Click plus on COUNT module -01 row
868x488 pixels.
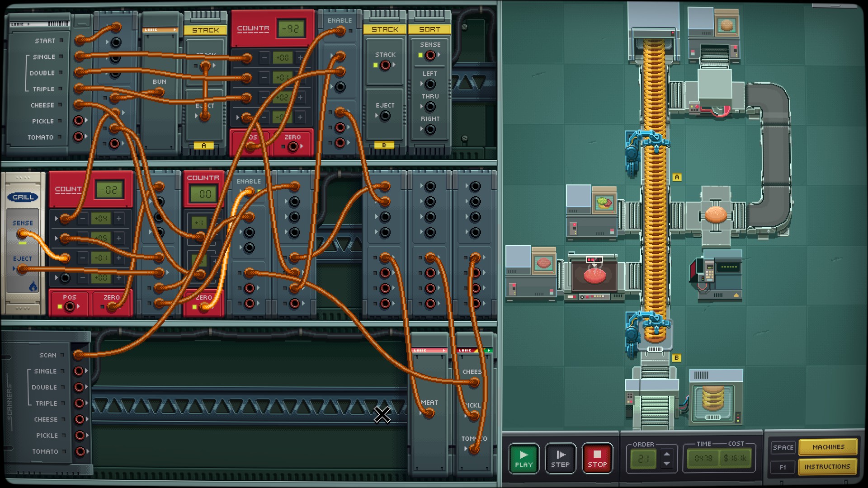(x=118, y=258)
